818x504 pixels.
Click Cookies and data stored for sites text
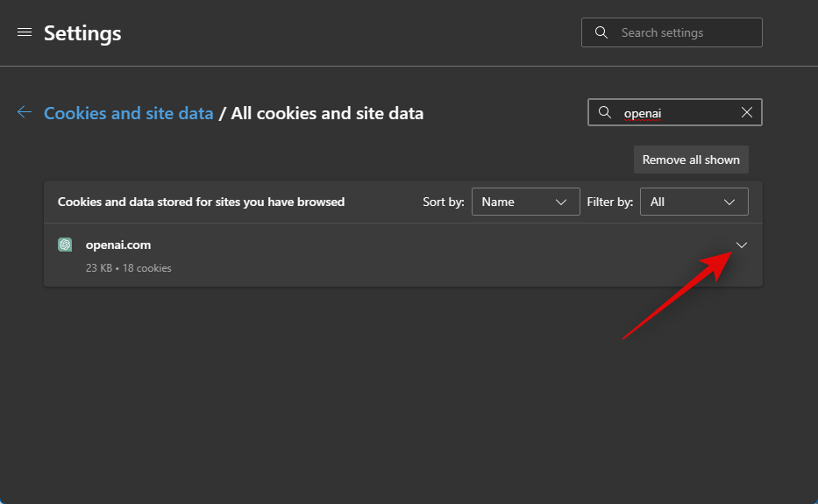(201, 202)
